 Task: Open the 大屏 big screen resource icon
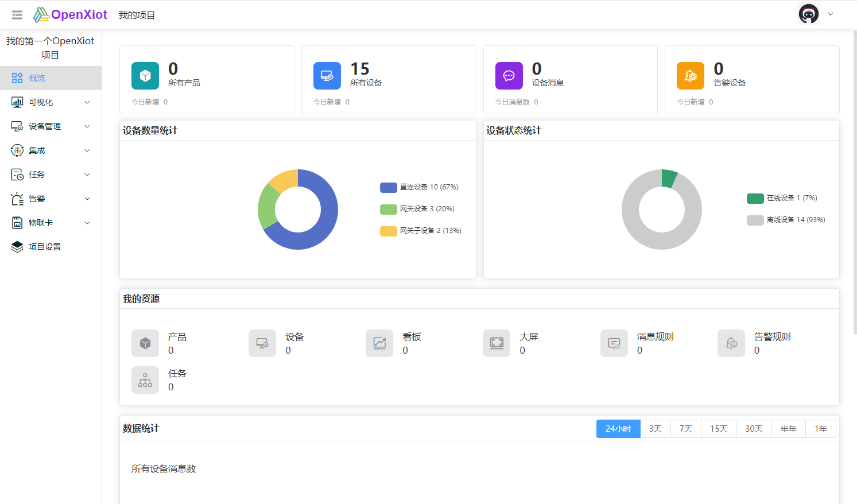coord(497,343)
